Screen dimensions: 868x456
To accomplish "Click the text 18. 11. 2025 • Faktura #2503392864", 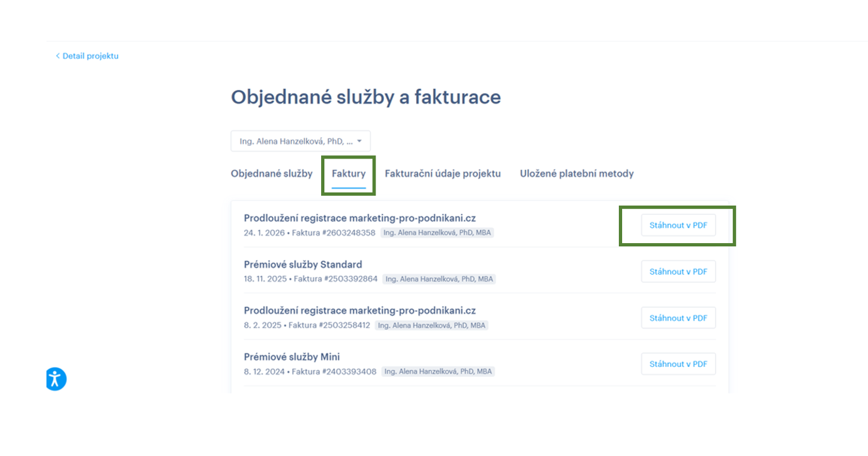I will [x=310, y=279].
